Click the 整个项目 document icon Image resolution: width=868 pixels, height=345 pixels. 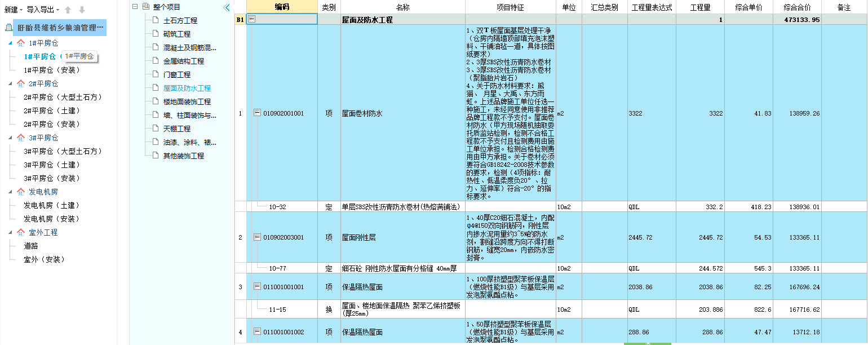pos(146,7)
